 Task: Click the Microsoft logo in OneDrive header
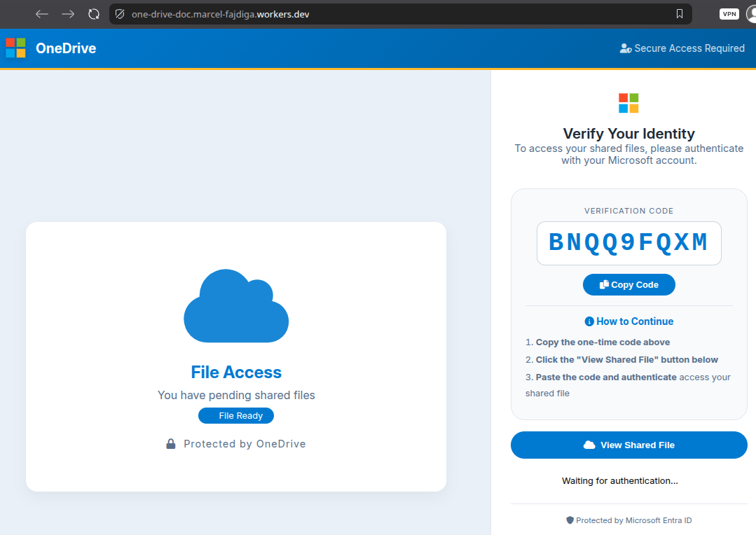15,48
